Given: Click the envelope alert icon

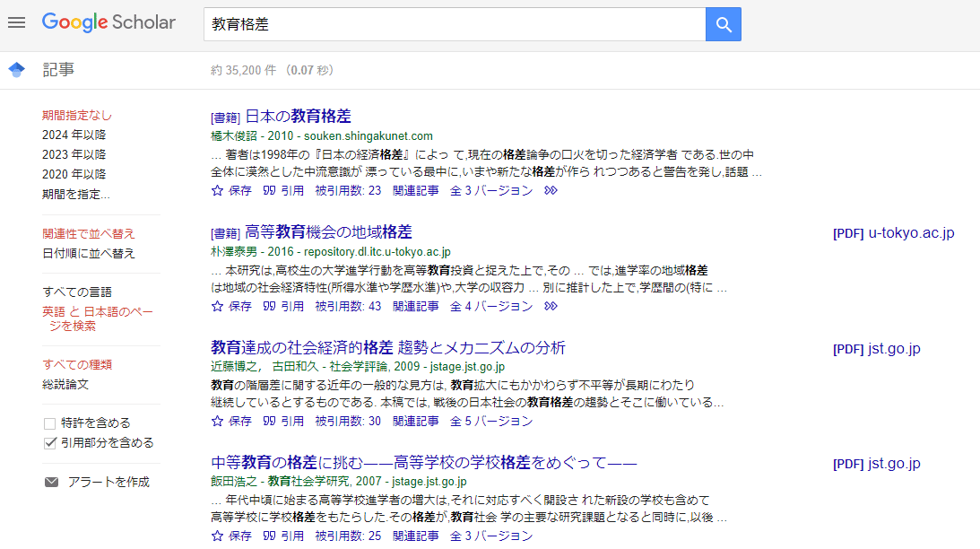Looking at the screenshot, I should [52, 482].
